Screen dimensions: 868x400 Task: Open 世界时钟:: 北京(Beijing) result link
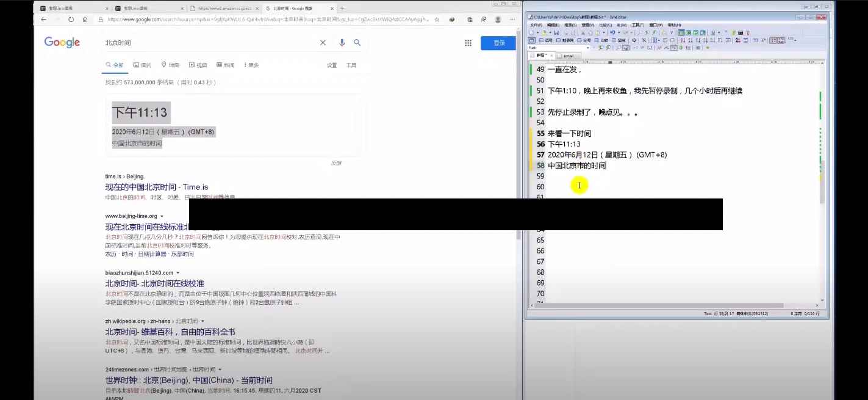(189, 380)
